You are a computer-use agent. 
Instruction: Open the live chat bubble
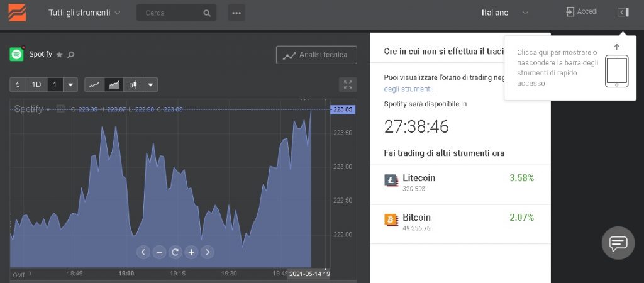[618, 243]
